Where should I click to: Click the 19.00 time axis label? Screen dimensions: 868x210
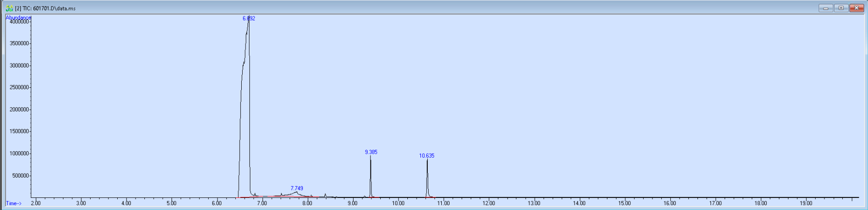[x=806, y=203]
